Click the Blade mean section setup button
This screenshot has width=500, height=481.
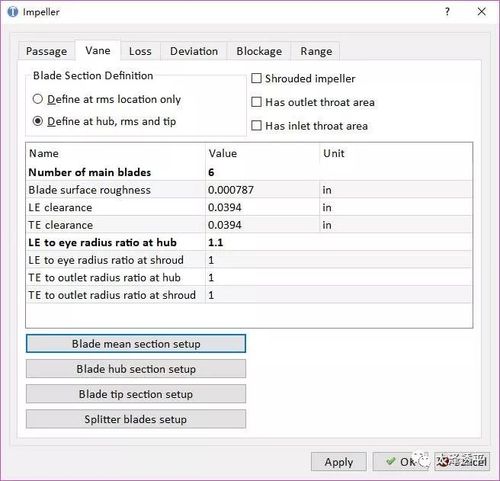click(136, 344)
